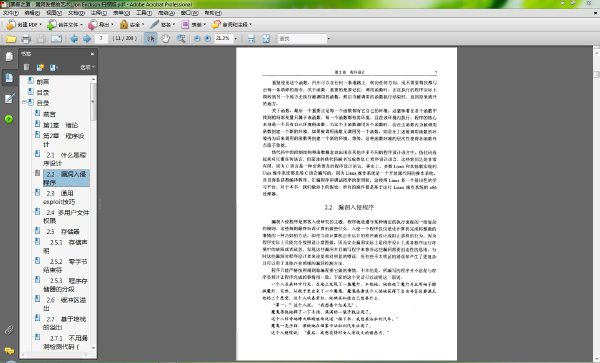The image size is (600, 363).
Task: Click the find text search field
Action: point(302,39)
